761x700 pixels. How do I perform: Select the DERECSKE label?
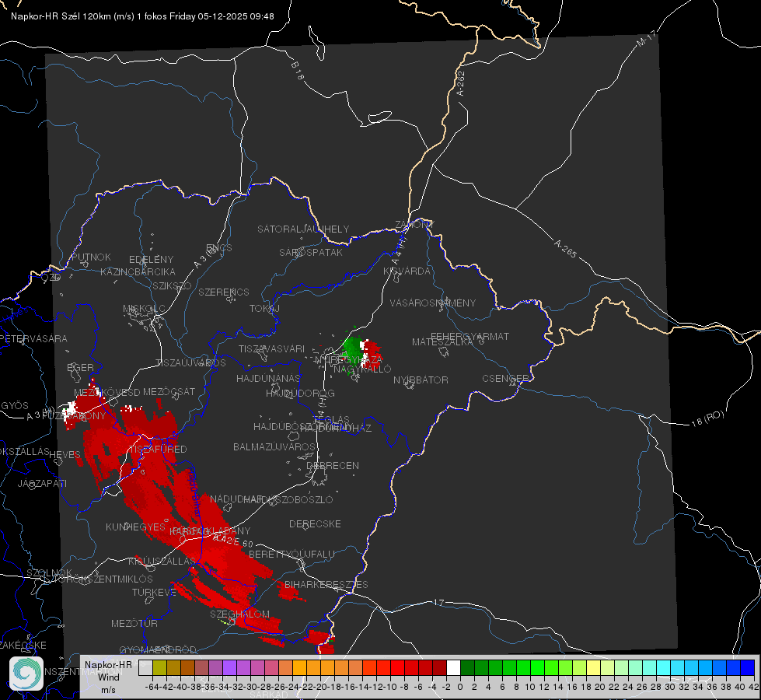coord(315,523)
